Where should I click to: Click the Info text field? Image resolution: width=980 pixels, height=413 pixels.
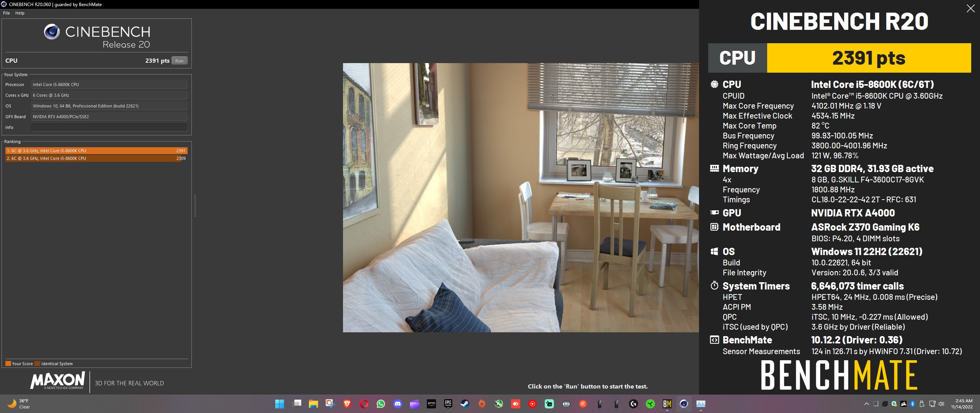(109, 127)
